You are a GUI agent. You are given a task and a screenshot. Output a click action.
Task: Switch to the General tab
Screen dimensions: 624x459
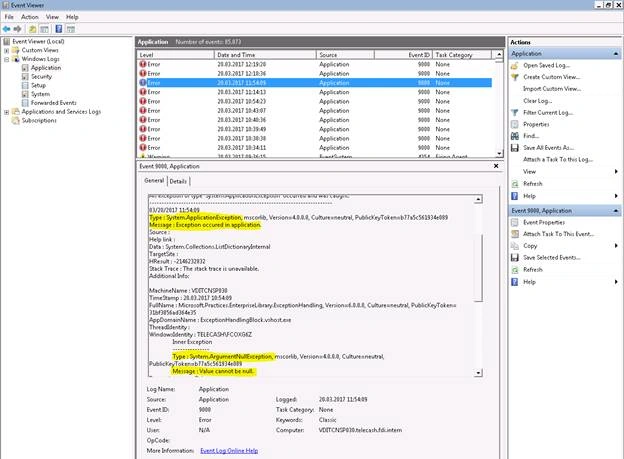click(x=154, y=180)
